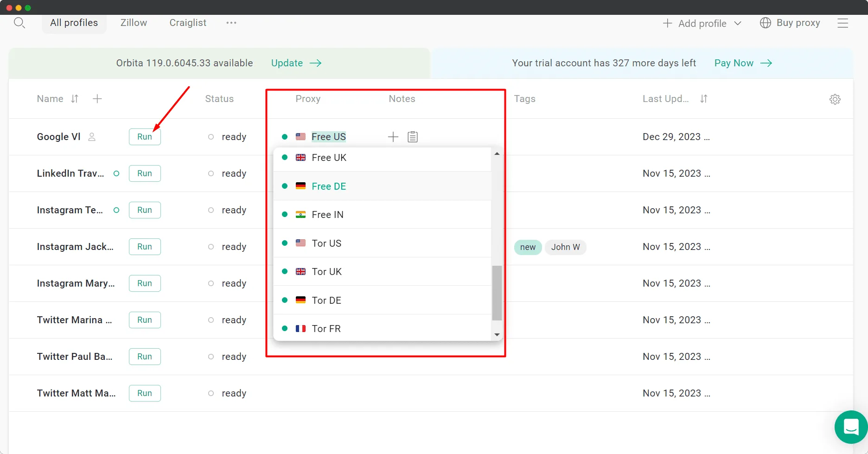Run the Google VI profile
Image resolution: width=868 pixels, height=454 pixels.
point(145,137)
